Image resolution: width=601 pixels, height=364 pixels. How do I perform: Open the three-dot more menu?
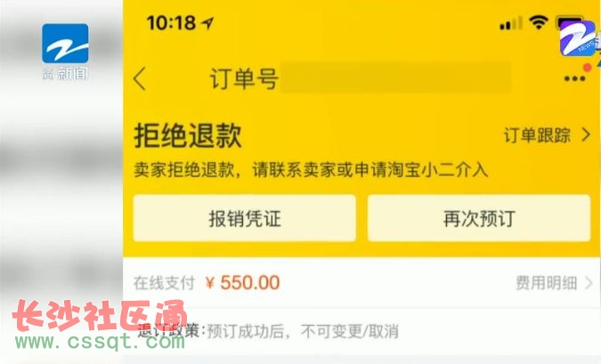(574, 79)
